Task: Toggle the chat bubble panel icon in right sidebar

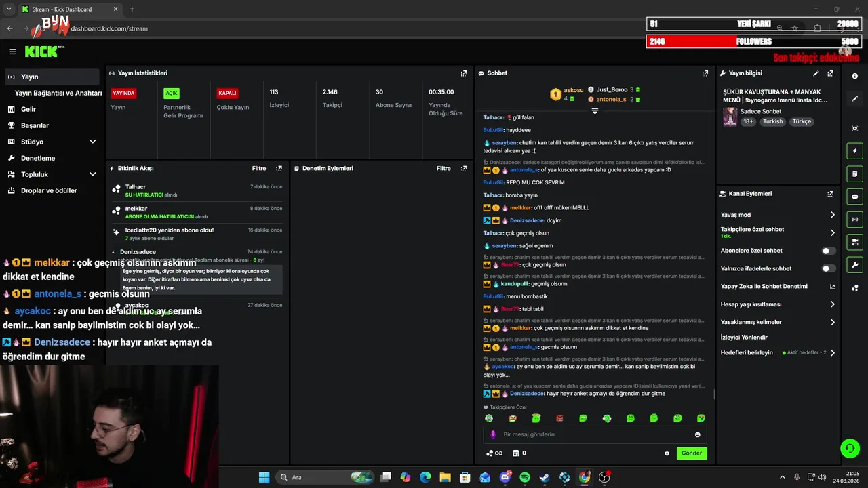Action: pos(855,197)
